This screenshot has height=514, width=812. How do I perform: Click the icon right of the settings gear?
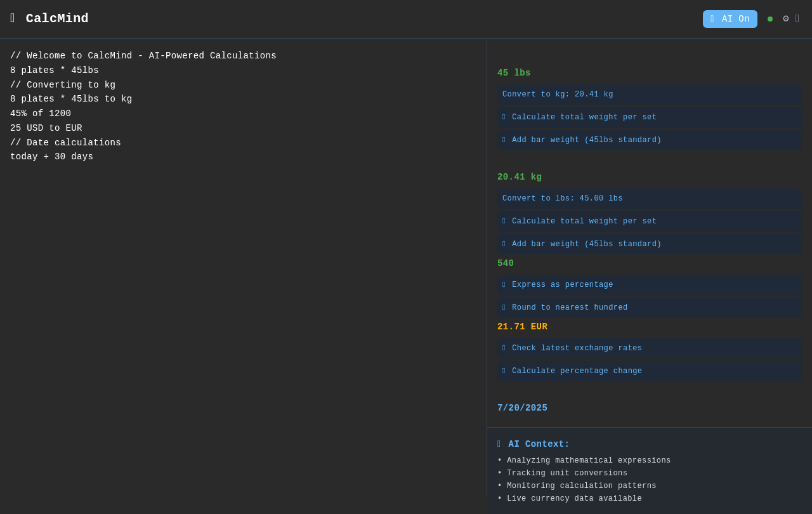(797, 18)
